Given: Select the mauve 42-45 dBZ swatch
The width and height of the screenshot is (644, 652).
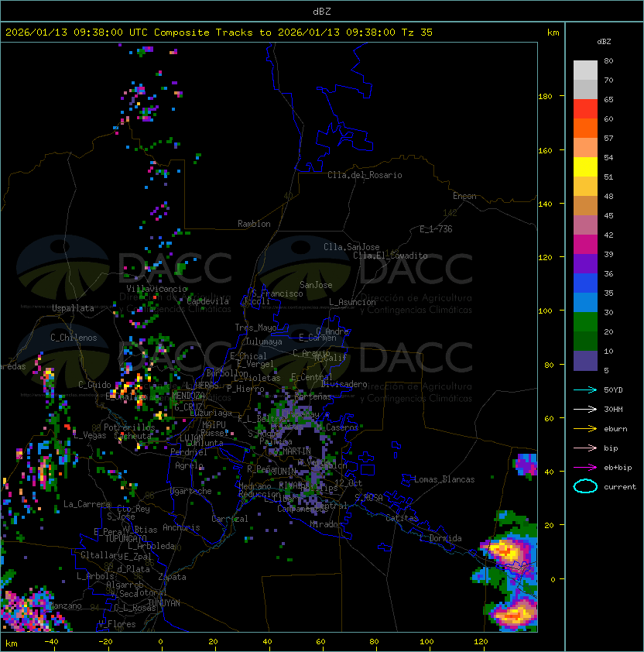Looking at the screenshot, I should pos(585,225).
